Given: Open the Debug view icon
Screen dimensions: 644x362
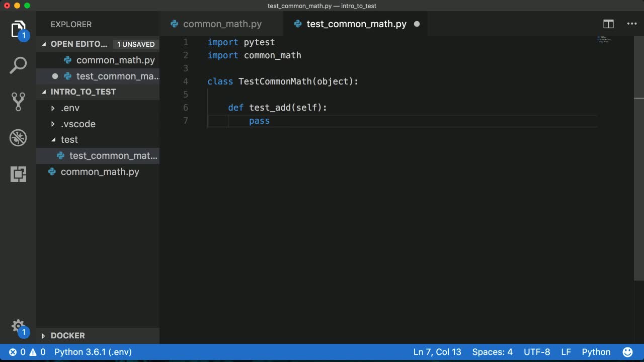Looking at the screenshot, I should [x=18, y=138].
